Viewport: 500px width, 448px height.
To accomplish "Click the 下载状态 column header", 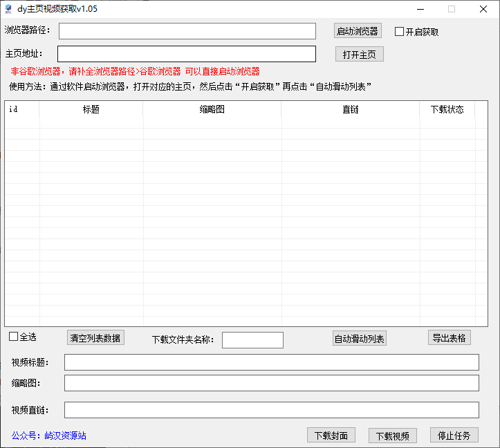I will 447,109.
